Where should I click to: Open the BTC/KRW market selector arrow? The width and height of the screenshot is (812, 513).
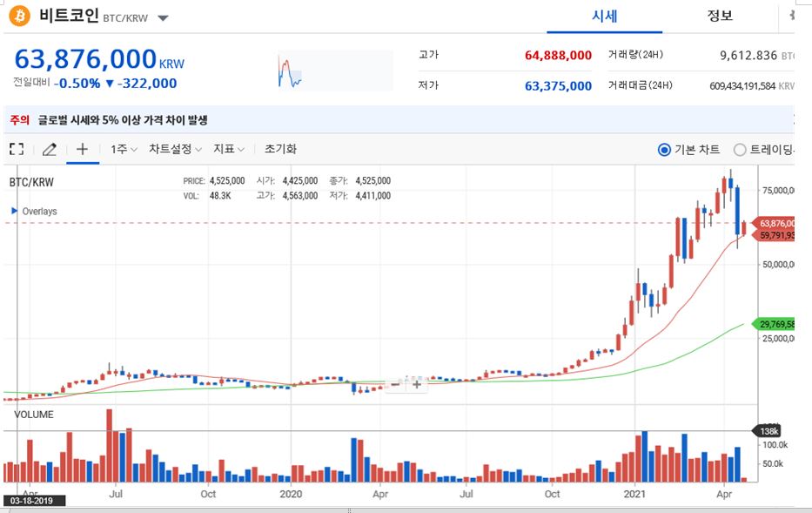[163, 18]
